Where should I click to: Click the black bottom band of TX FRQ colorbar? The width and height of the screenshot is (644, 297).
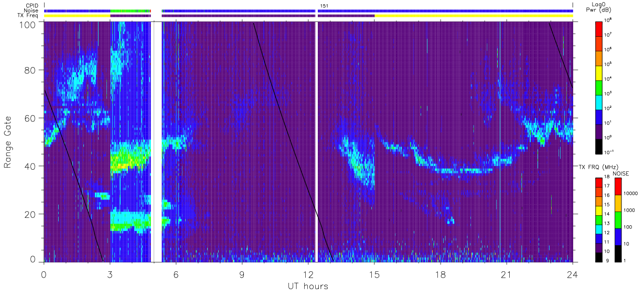pyautogui.click(x=598, y=257)
